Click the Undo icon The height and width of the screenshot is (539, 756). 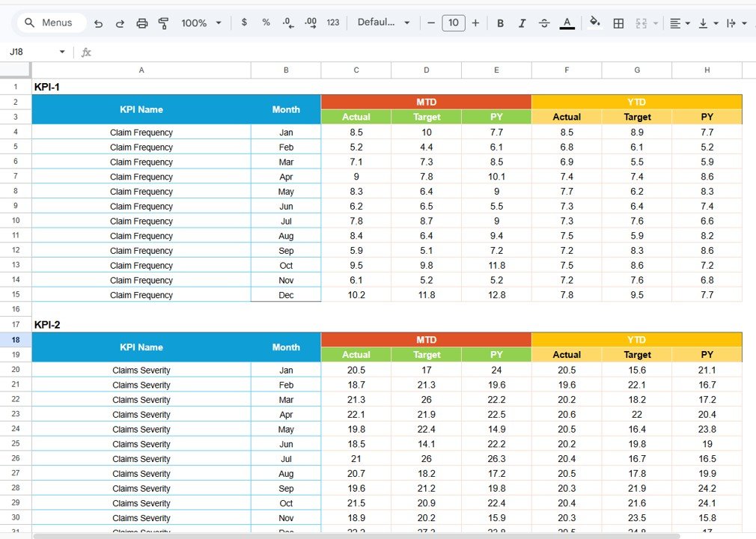click(x=98, y=22)
